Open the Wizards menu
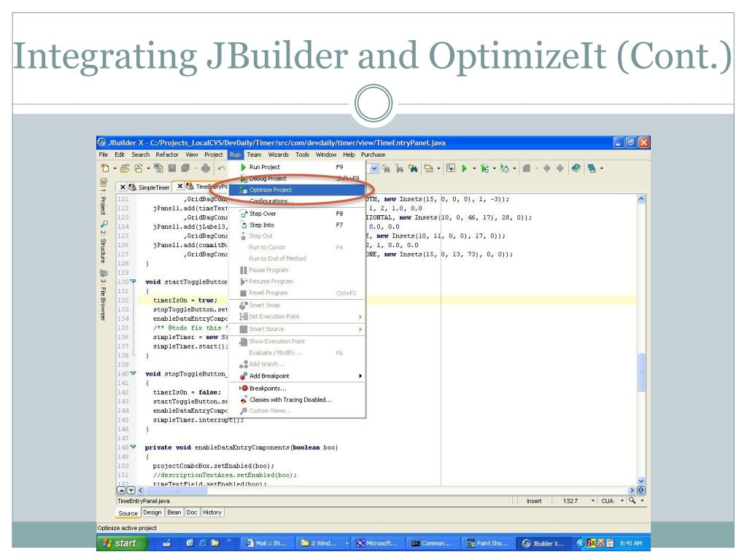Viewport: 747px width, 560px height. pos(278,155)
